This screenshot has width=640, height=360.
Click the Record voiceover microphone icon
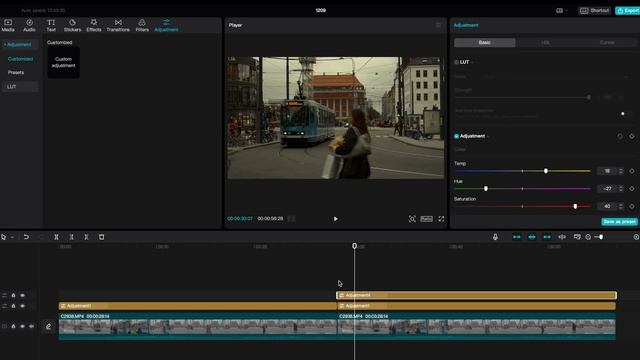click(x=495, y=237)
